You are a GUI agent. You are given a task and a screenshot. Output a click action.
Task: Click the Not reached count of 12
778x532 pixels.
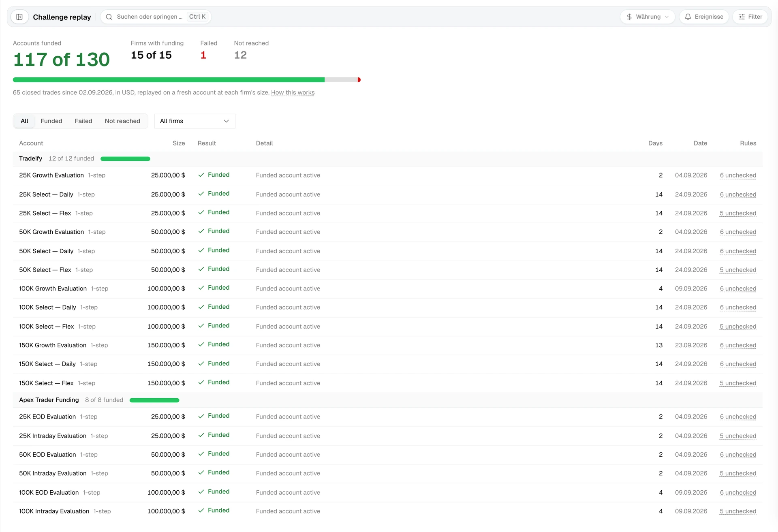(240, 55)
